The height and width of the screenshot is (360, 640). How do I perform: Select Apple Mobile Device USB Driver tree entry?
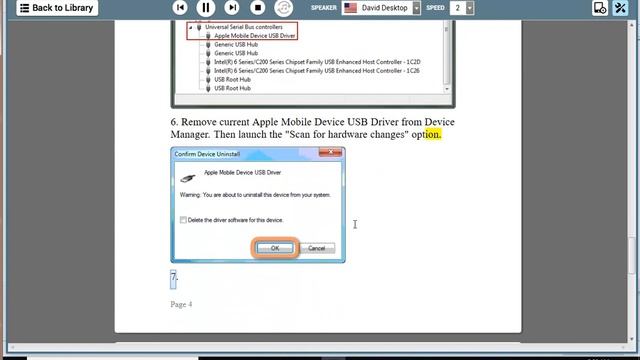[x=254, y=36]
